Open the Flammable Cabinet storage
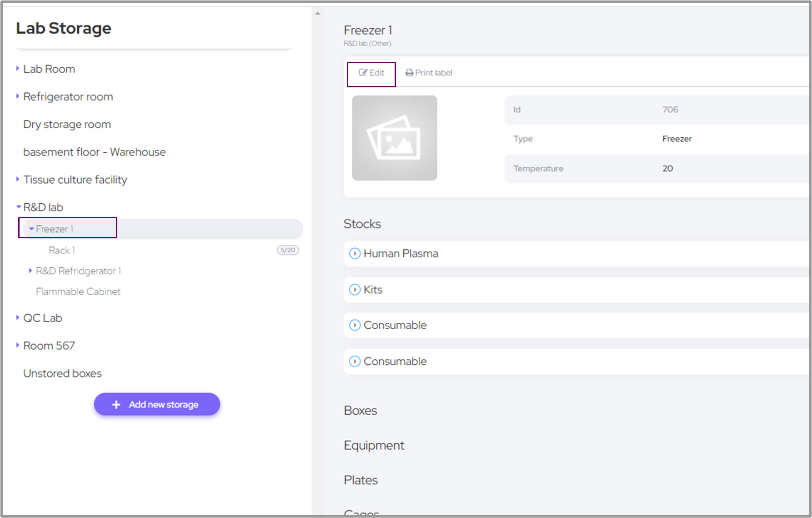This screenshot has width=812, height=518. point(78,292)
